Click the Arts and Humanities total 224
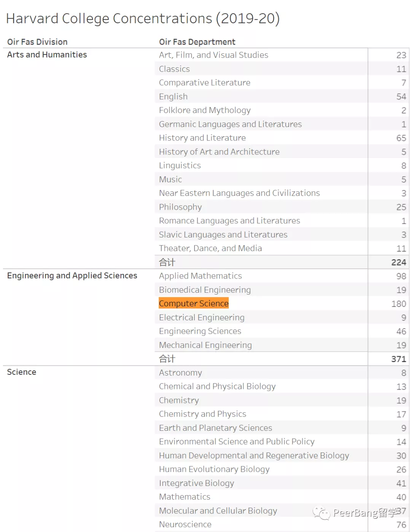 [x=398, y=262]
